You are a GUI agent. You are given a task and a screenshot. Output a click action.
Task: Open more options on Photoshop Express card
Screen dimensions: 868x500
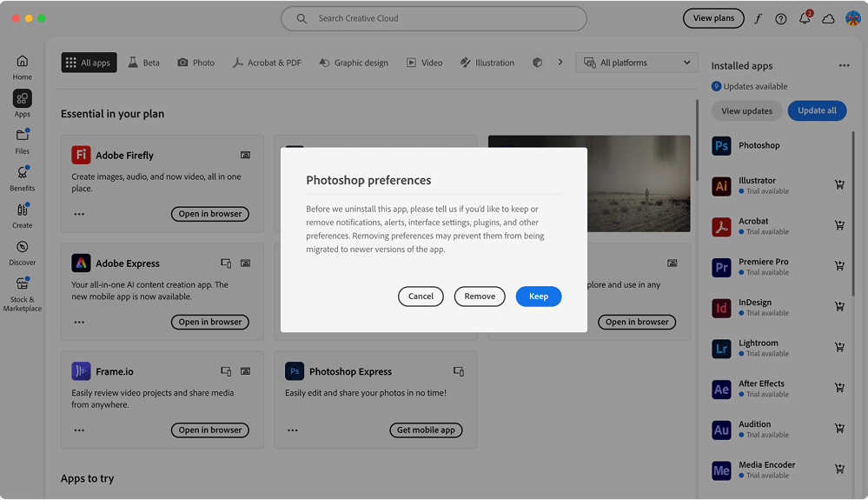click(x=293, y=430)
